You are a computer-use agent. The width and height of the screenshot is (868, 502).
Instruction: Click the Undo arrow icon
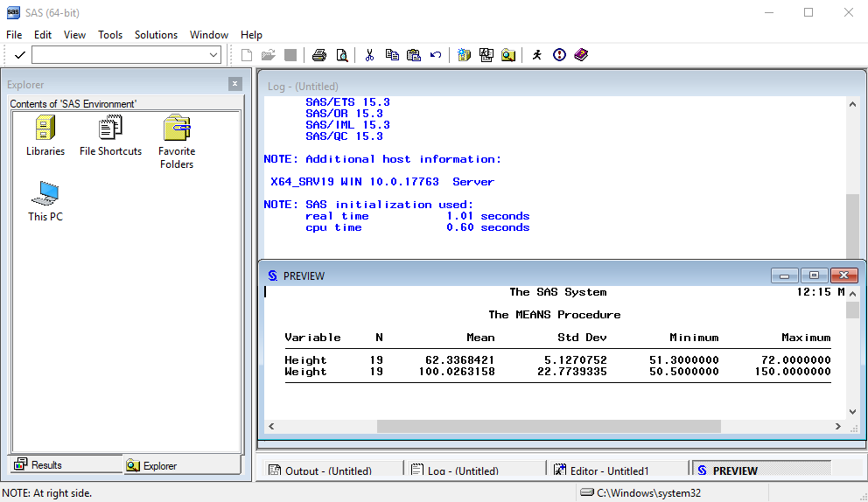(x=436, y=55)
